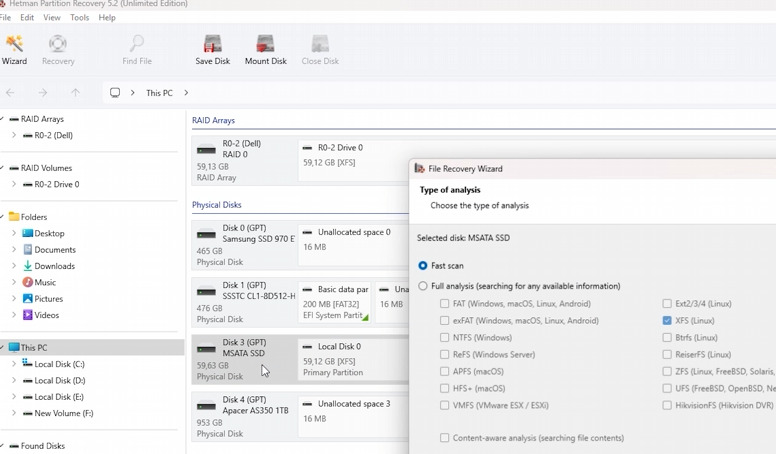Click the This PC monitor icon
Viewport: 776px width, 454px height.
coord(14,348)
